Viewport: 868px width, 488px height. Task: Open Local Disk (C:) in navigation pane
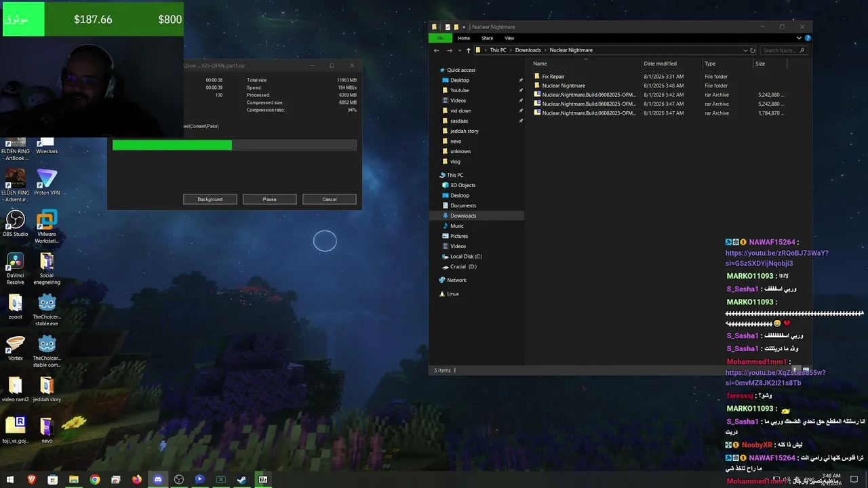coord(466,256)
